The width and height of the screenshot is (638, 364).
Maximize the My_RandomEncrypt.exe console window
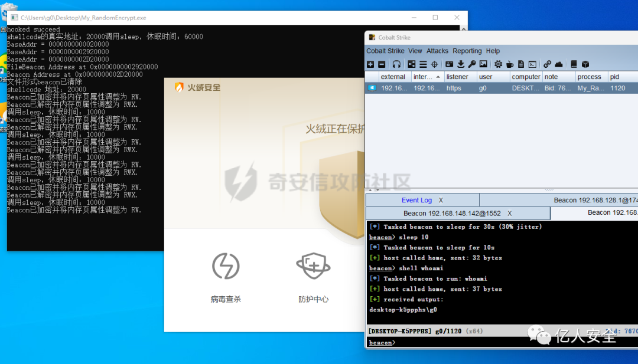(x=435, y=18)
